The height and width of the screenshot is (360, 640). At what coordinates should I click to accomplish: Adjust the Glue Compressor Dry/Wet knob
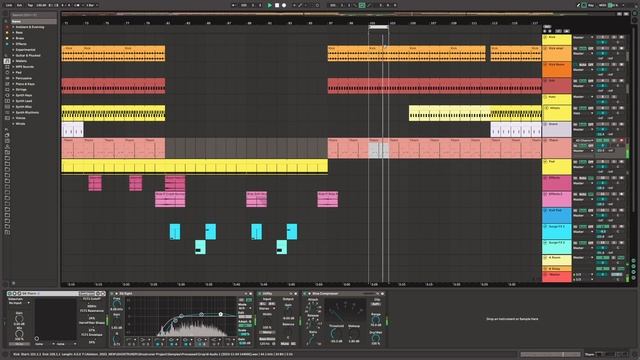coord(376,338)
